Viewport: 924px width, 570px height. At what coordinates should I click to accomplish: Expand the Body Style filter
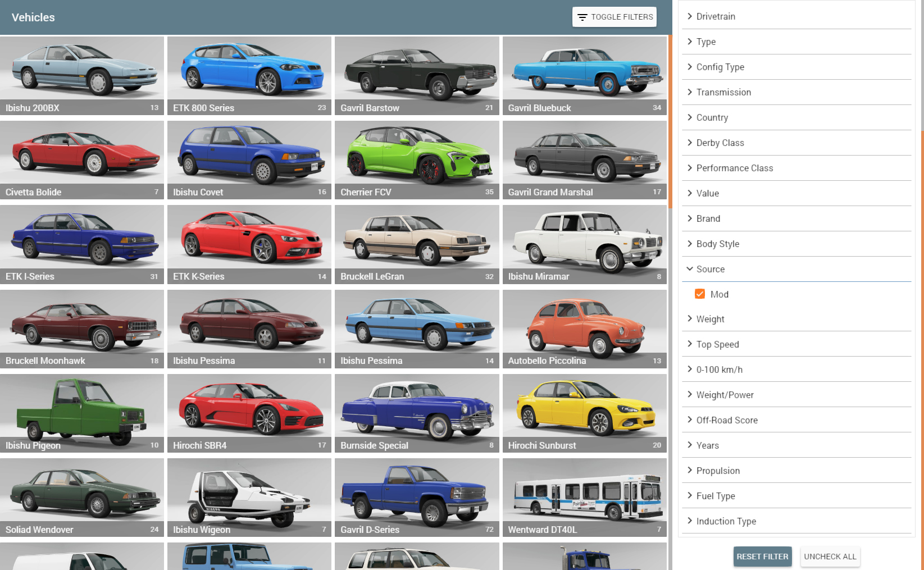point(796,244)
